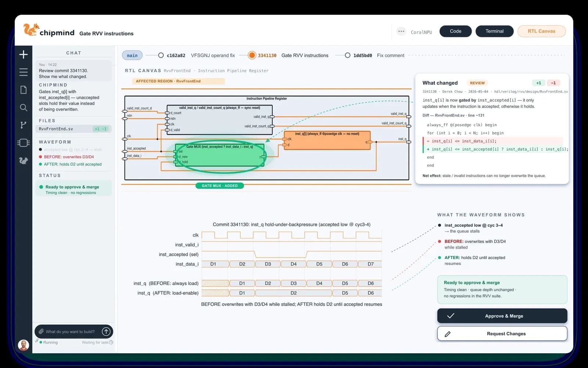Switch to the Code tab

point(455,31)
